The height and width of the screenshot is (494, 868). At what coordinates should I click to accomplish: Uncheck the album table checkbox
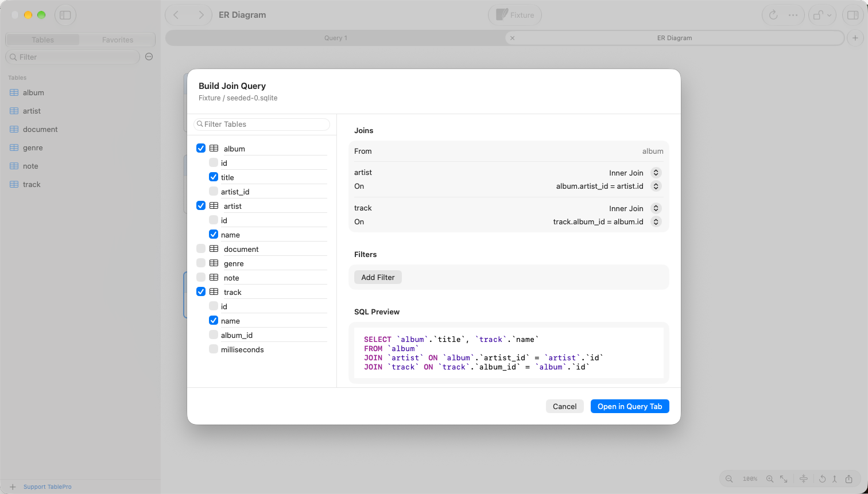tap(201, 148)
